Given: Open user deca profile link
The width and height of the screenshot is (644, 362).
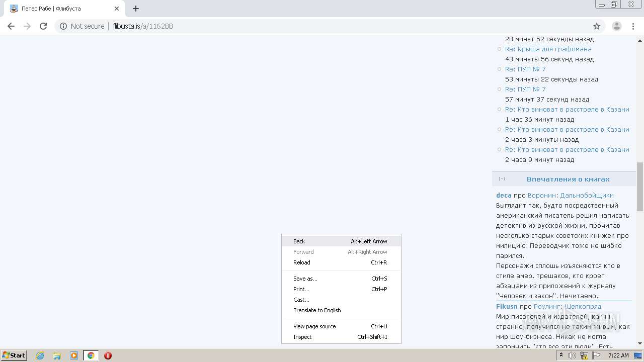Looking at the screenshot, I should tap(504, 195).
